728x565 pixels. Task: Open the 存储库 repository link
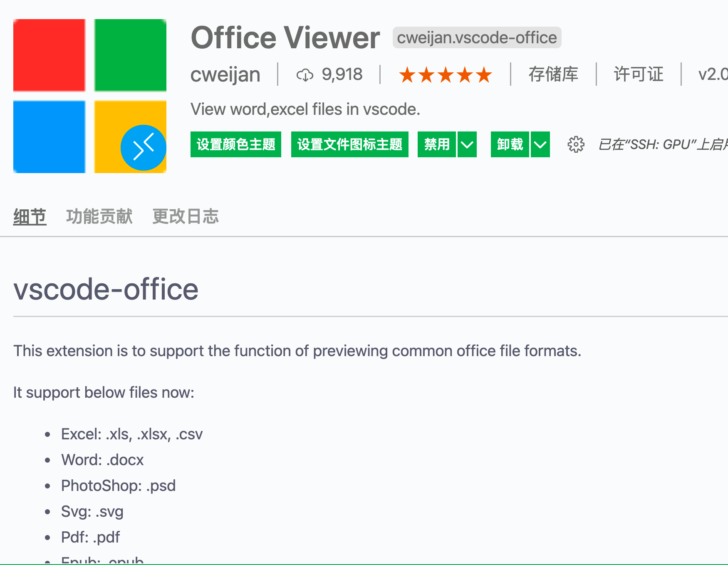[552, 75]
